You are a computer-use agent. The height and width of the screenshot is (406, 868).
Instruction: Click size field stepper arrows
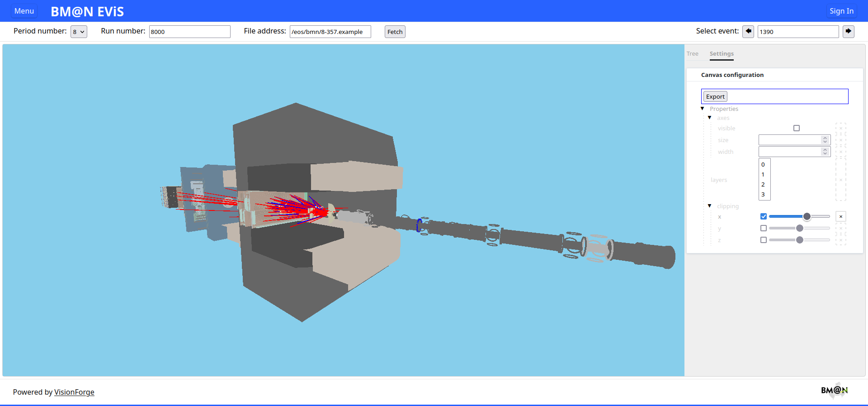825,140
